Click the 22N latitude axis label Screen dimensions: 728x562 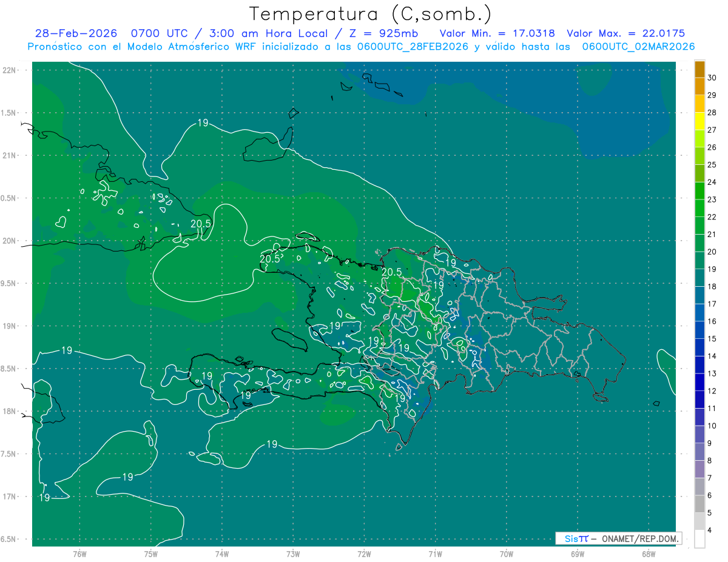[x=10, y=70]
